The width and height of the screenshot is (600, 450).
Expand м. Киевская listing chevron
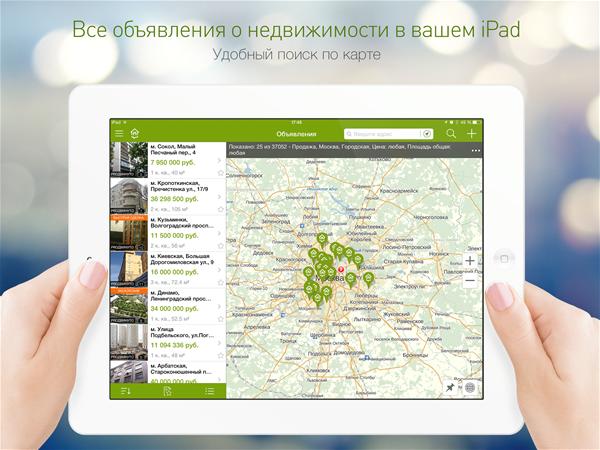click(219, 270)
